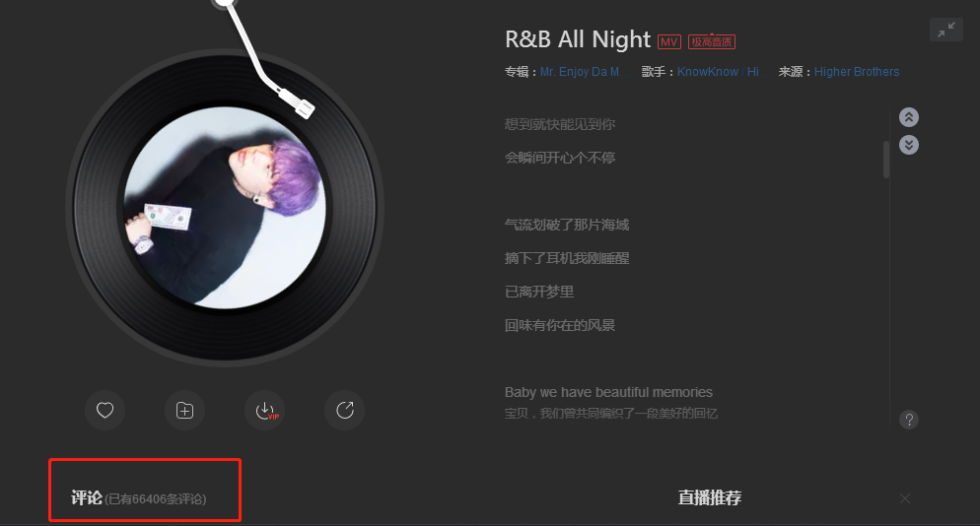Close the 直播推荐 panel
980x526 pixels.
point(905,498)
